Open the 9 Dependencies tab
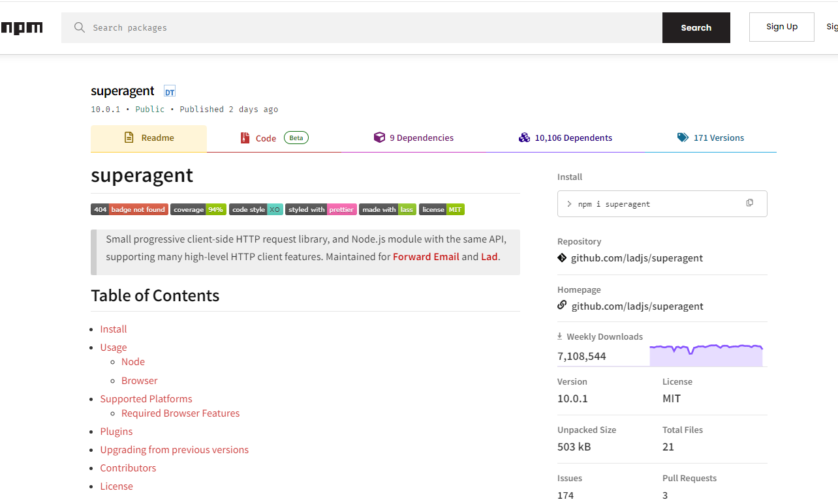Screen dimensions: 838x504 [414, 138]
